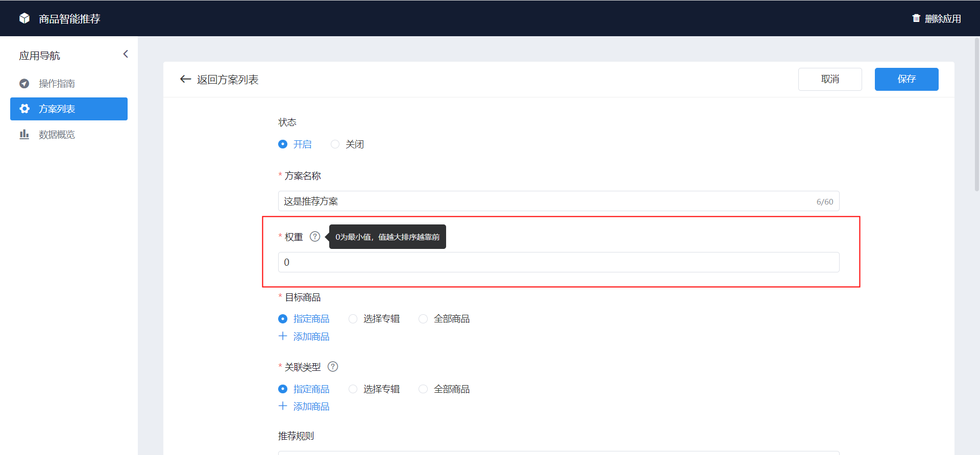The width and height of the screenshot is (980, 455).
Task: Click the page vertical scrollbar
Action: tap(977, 115)
